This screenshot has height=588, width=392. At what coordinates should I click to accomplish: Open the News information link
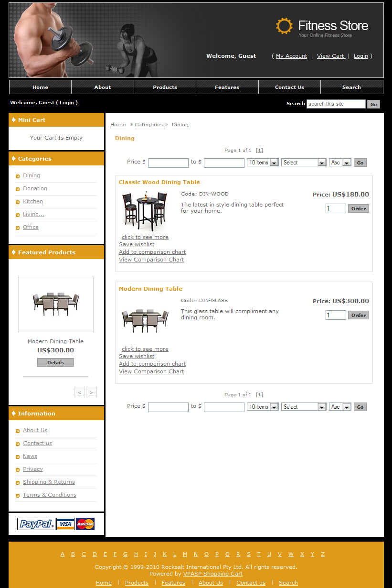[30, 456]
